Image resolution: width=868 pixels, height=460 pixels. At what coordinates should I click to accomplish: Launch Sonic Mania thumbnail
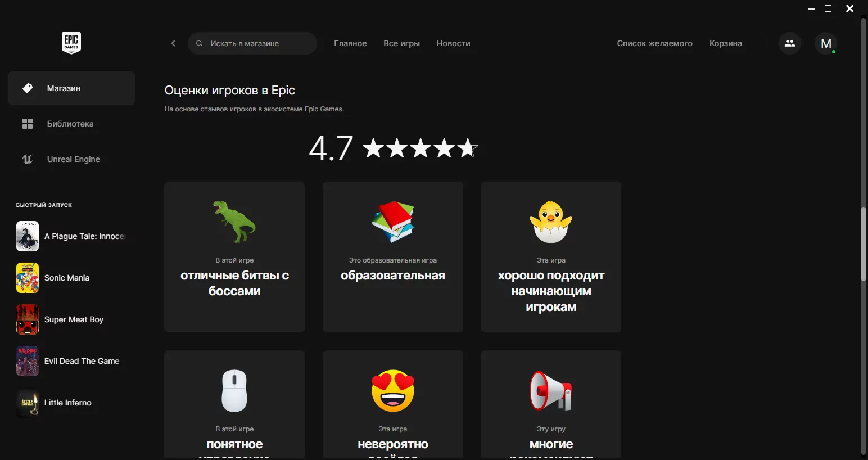[28, 278]
